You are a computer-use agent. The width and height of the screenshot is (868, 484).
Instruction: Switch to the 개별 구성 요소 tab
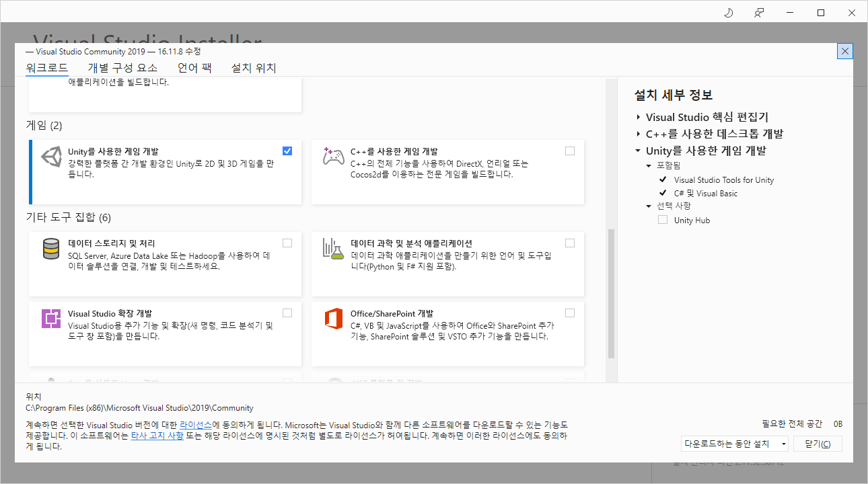click(x=122, y=68)
